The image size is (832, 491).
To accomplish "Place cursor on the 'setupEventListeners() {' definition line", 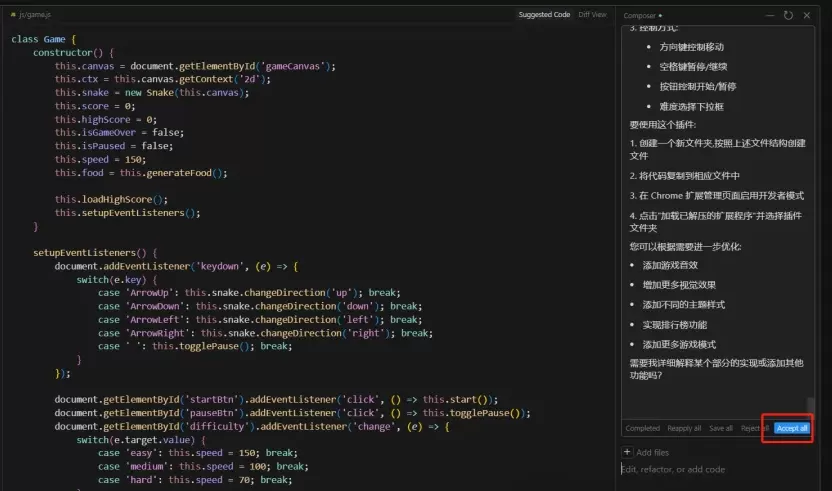I will (x=95, y=253).
